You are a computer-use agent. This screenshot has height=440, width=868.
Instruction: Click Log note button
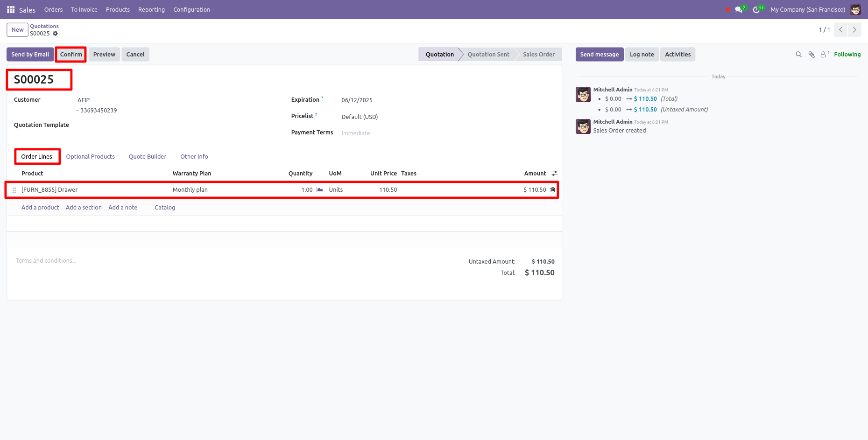[x=642, y=55]
